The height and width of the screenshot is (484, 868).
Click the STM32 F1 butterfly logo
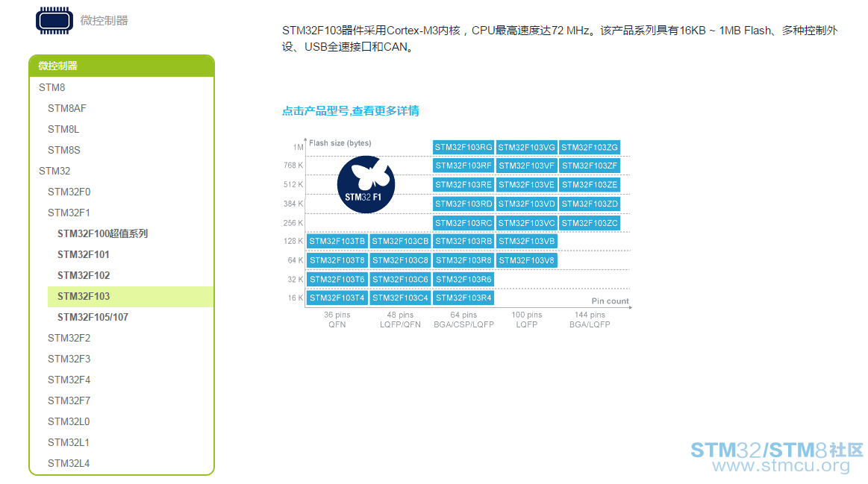(x=366, y=184)
